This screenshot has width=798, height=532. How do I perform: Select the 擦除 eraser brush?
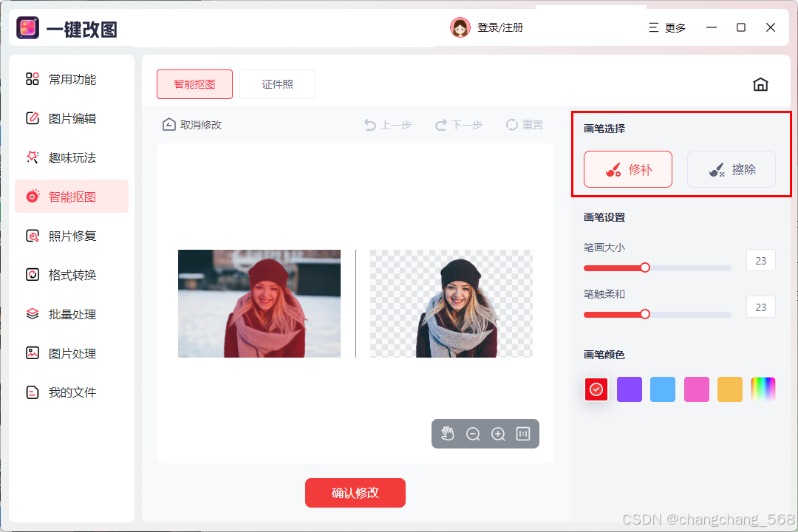click(x=731, y=169)
